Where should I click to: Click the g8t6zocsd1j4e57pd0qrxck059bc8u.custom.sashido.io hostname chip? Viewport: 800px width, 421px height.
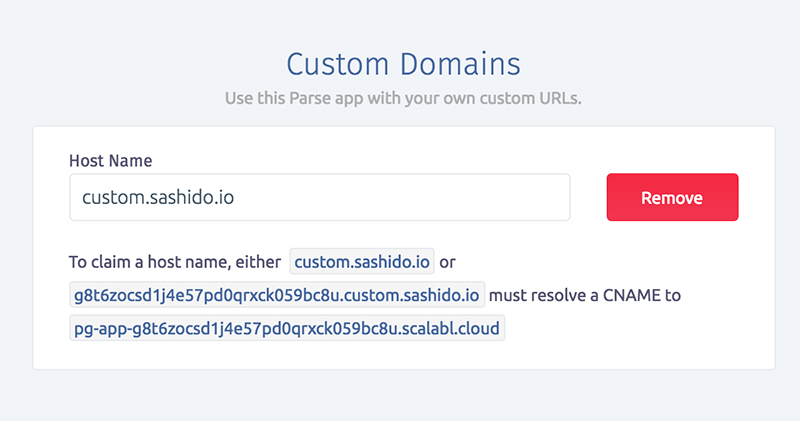coord(277,294)
